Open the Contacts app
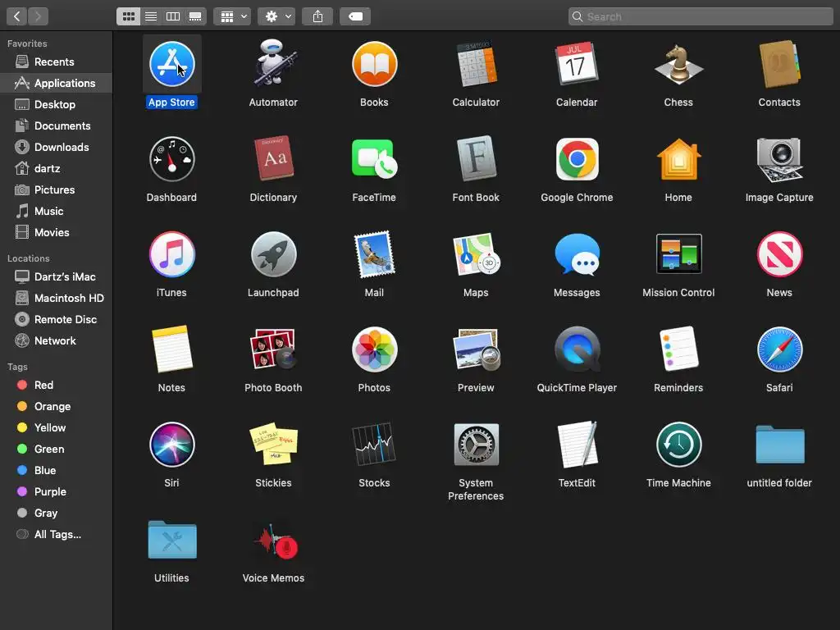The image size is (840, 630). tap(779, 64)
